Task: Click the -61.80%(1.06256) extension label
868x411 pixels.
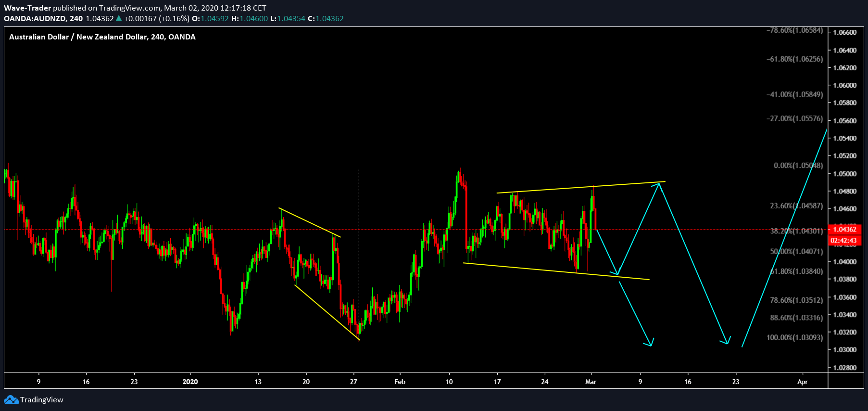Action: [794, 59]
